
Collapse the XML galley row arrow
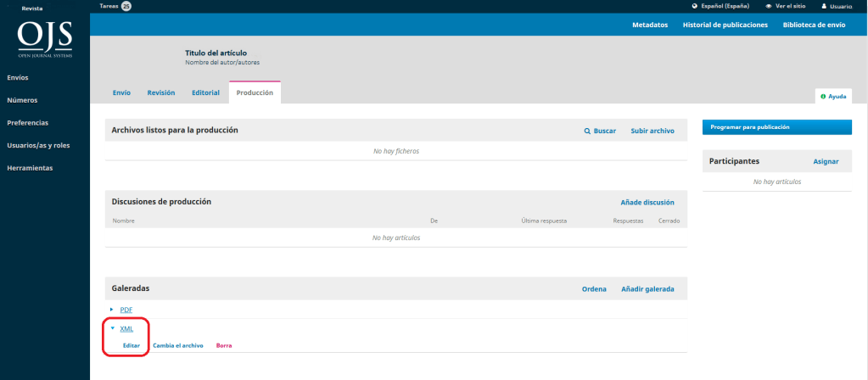coord(112,328)
